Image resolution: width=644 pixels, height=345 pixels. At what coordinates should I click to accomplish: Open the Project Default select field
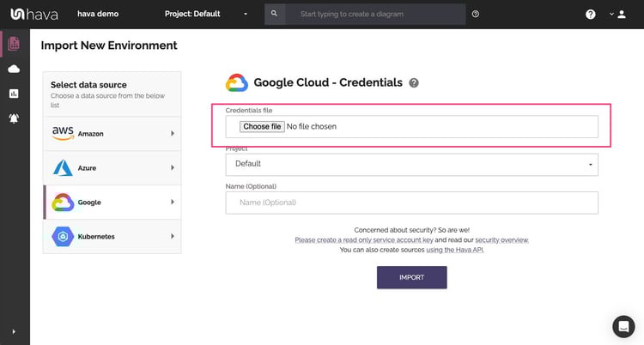click(411, 164)
